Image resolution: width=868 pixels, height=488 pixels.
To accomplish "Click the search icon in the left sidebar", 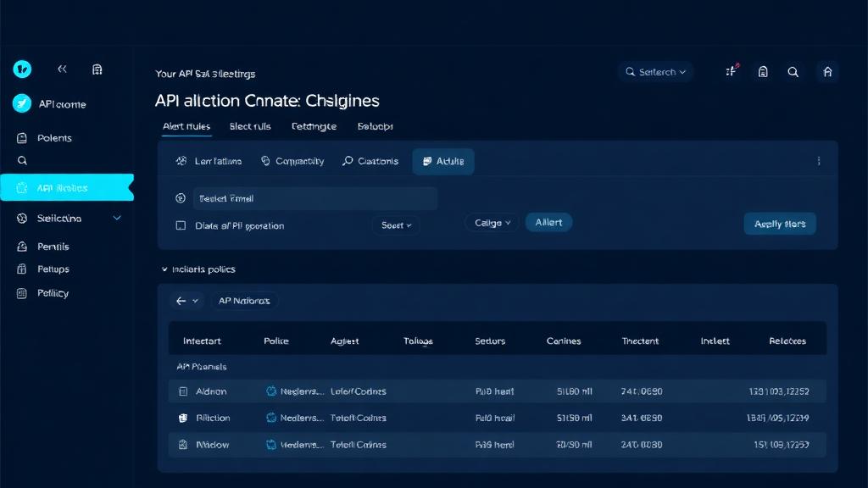I will pos(22,159).
